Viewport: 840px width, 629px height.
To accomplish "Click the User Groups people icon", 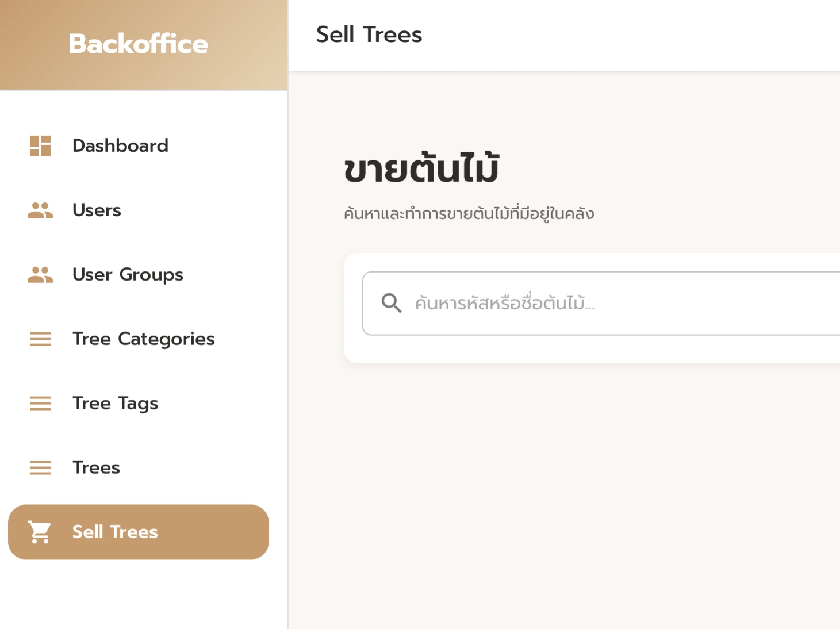I will [x=40, y=275].
